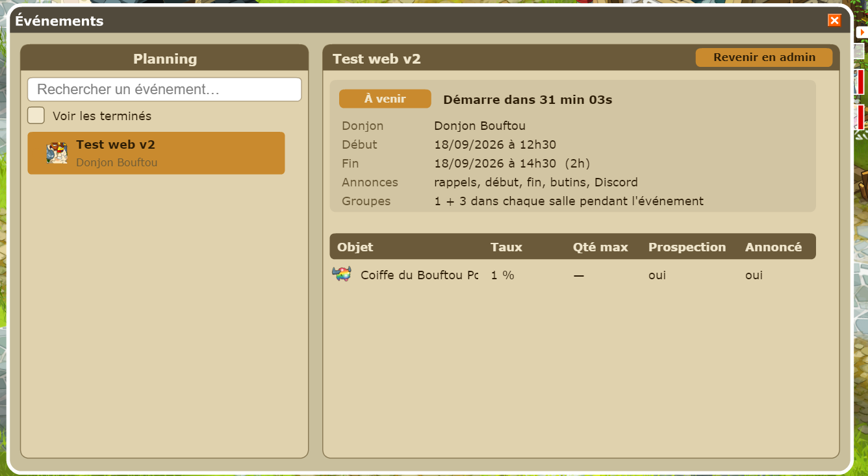Click the Coiffe du Bouftou item name
Viewport: 868px width, 476px height.
[420, 275]
